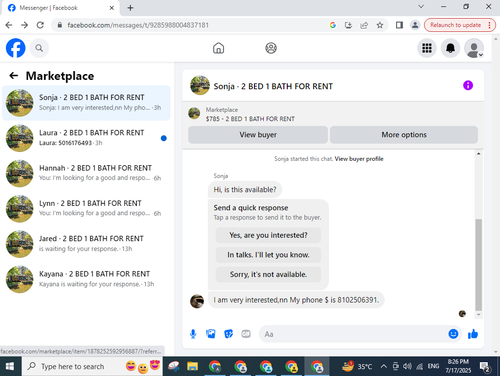The width and height of the screenshot is (500, 376).
Task: Open the Facebook logo home link
Action: [x=15, y=48]
